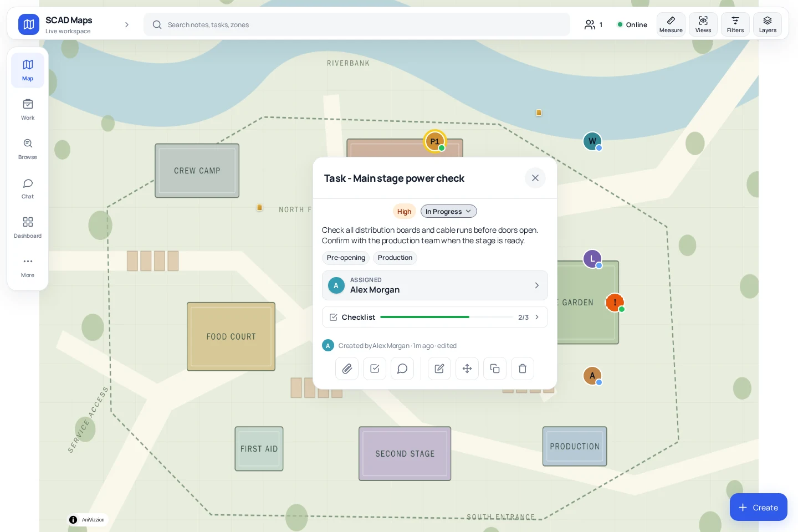The width and height of the screenshot is (798, 532).
Task: Click the attach file paperclip icon
Action: point(347,369)
